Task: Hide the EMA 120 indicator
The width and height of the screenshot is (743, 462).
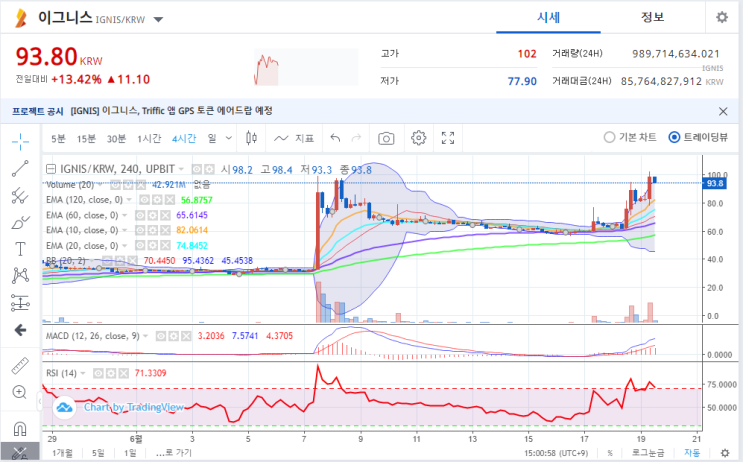Action: (x=145, y=200)
